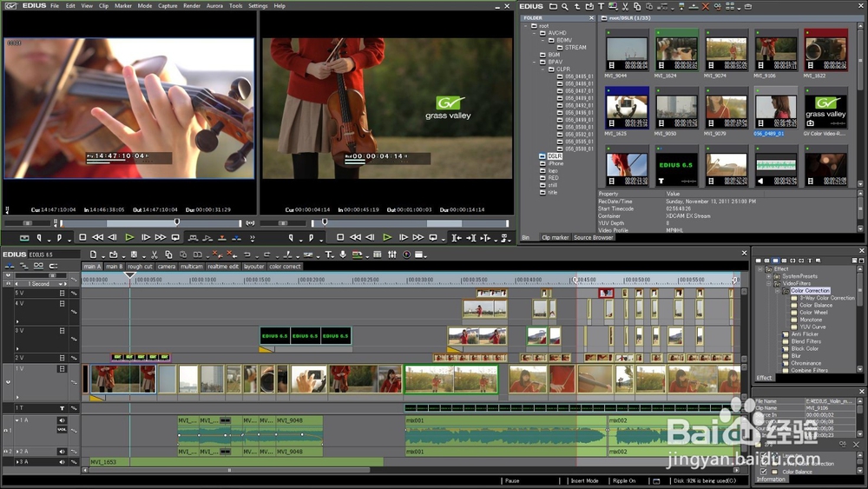Screen dimensions: 868x489
Task: Toggle the video mute on track 4 V
Action: click(62, 303)
